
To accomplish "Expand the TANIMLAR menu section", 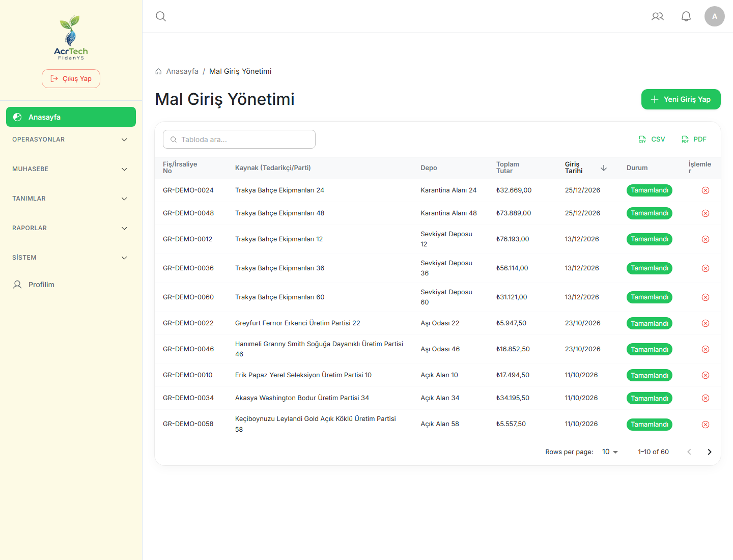I will tap(71, 199).
